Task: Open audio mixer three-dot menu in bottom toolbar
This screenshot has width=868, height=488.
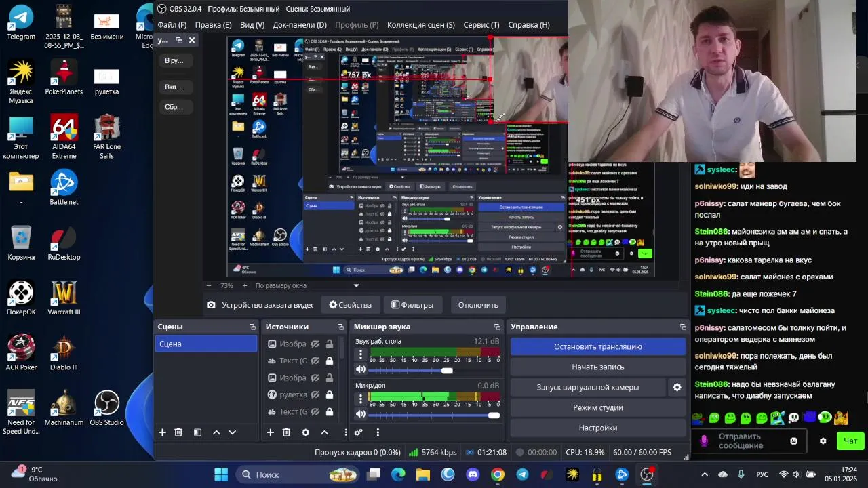Action: (x=378, y=432)
